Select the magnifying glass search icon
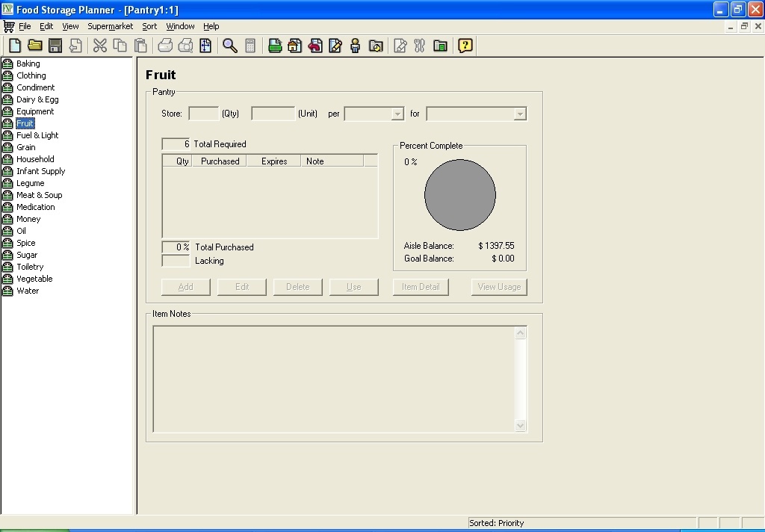This screenshot has height=532, width=765. [x=230, y=46]
